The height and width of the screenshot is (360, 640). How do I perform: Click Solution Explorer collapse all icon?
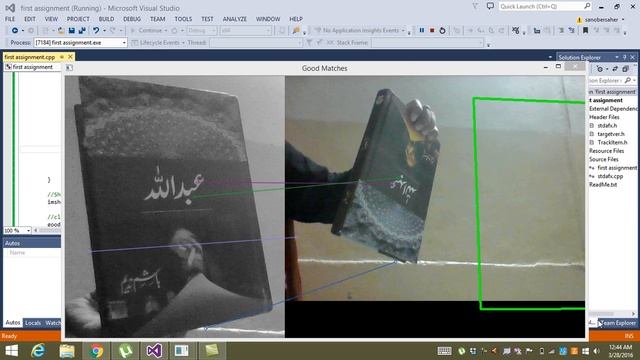pyautogui.click(x=625, y=69)
